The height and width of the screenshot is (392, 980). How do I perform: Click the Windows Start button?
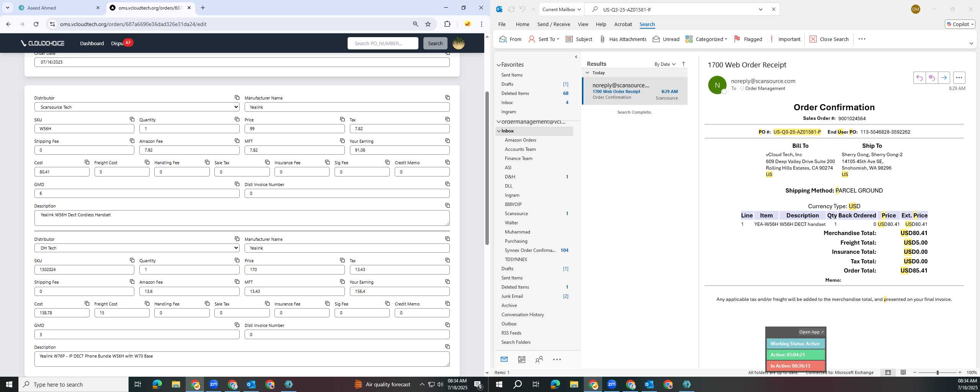coord(9,384)
